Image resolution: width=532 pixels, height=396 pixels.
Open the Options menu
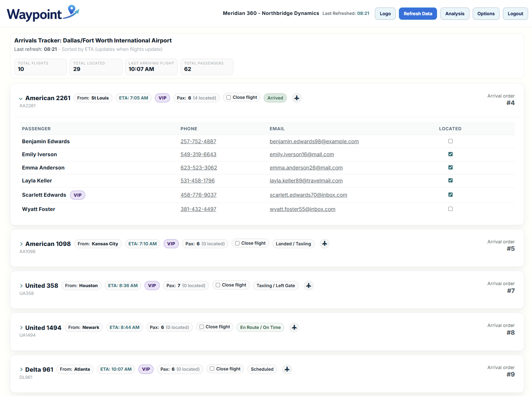(x=486, y=14)
